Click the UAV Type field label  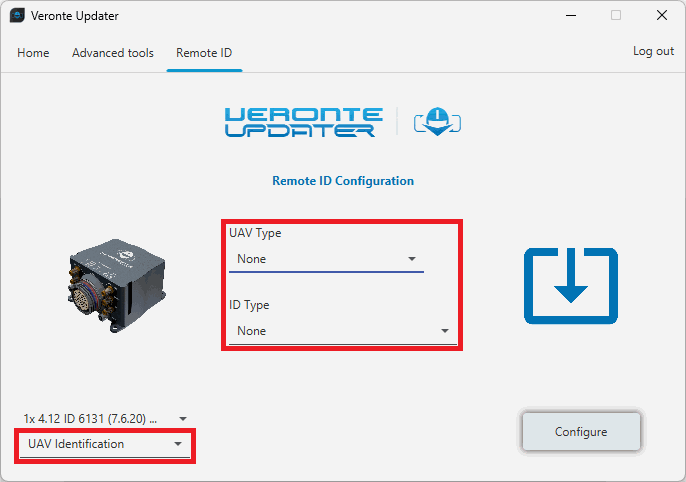point(255,233)
